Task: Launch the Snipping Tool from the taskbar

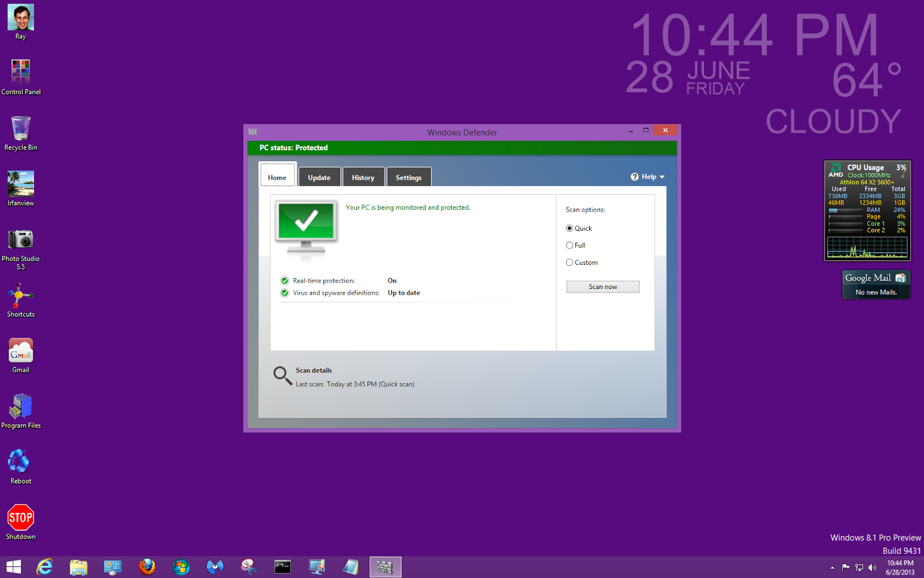Action: tap(249, 567)
